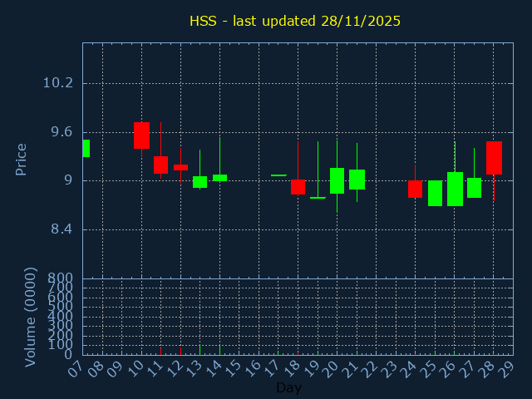Click the green candlestick on day 07

[86, 148]
